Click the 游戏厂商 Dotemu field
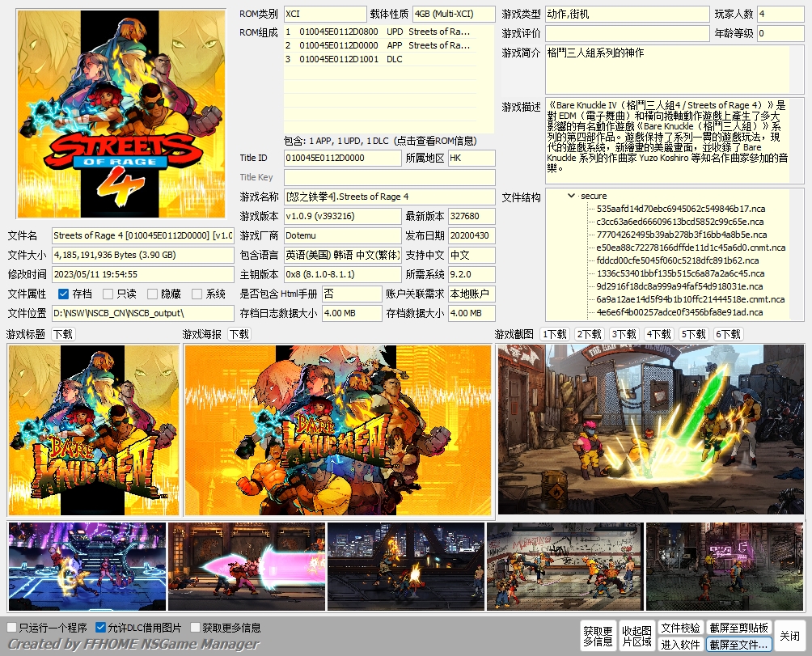The height and width of the screenshot is (656, 812). tap(342, 235)
